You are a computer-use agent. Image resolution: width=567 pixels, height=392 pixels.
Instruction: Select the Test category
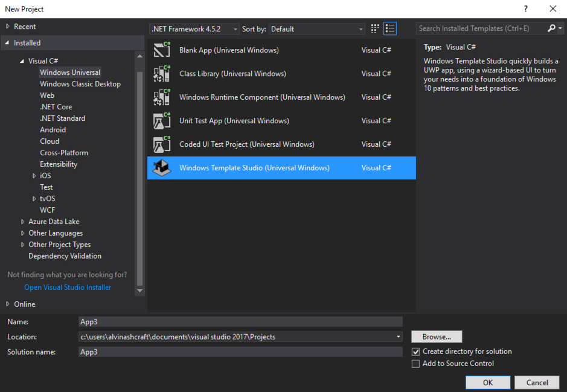click(x=46, y=187)
